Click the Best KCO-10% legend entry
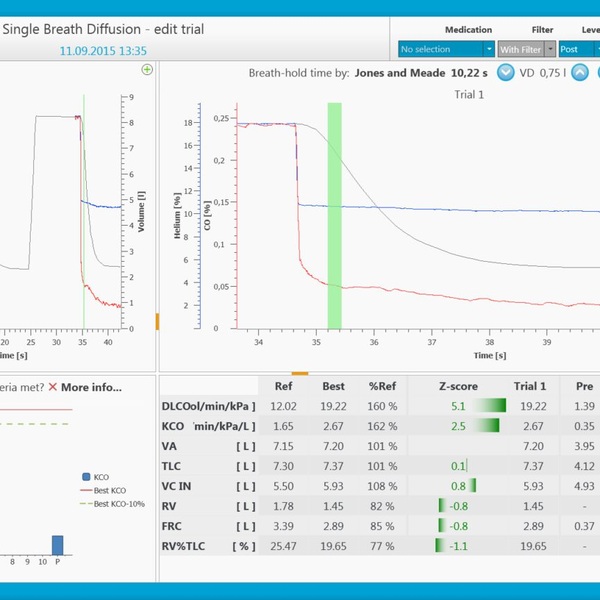The width and height of the screenshot is (600, 600). [112, 504]
